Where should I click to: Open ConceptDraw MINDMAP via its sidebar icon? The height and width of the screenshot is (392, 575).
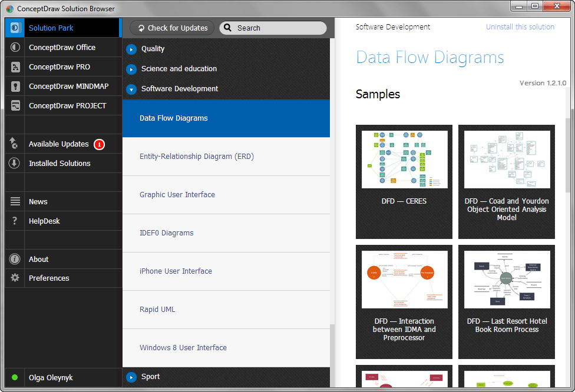[13, 86]
